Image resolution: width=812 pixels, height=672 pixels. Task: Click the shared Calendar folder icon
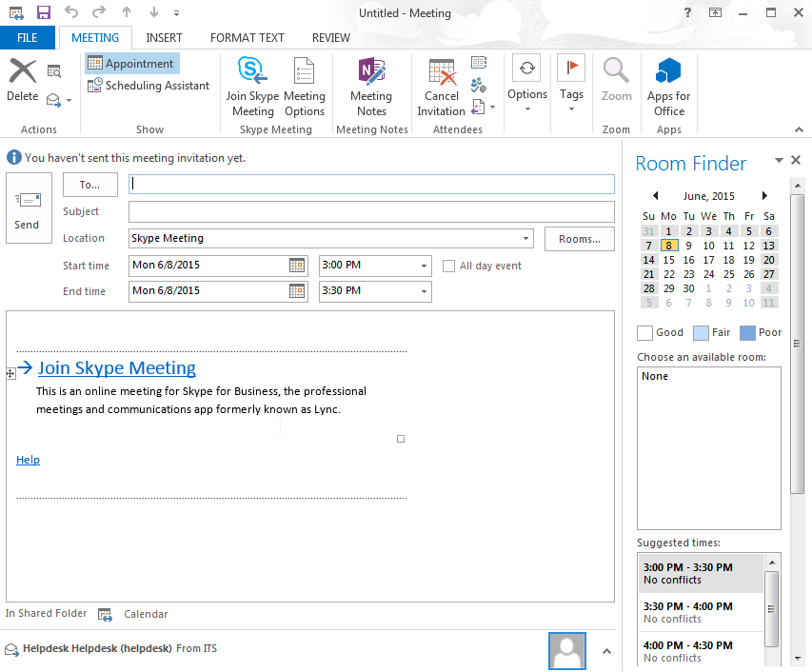[105, 615]
